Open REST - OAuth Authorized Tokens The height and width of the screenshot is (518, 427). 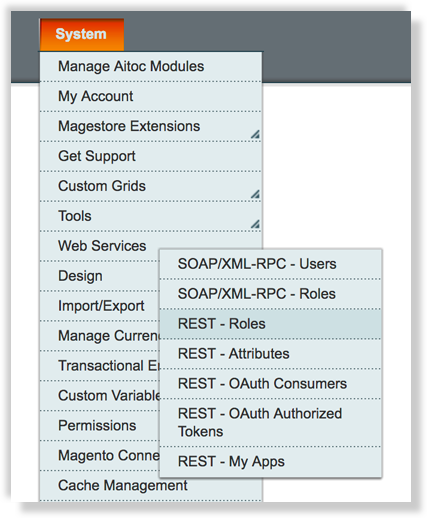coord(270,423)
